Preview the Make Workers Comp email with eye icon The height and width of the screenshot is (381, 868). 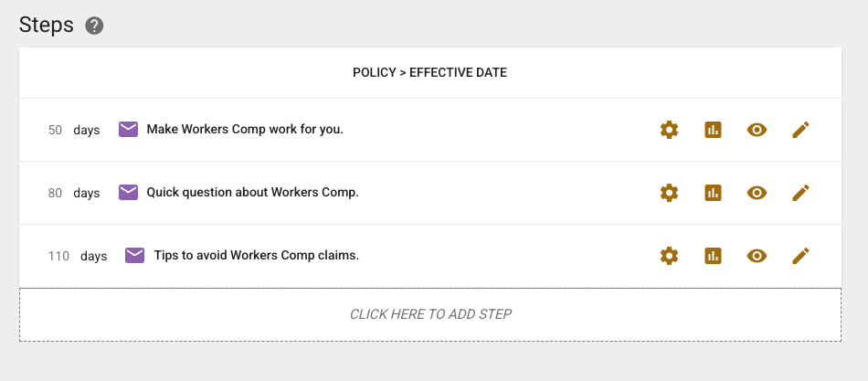757,130
